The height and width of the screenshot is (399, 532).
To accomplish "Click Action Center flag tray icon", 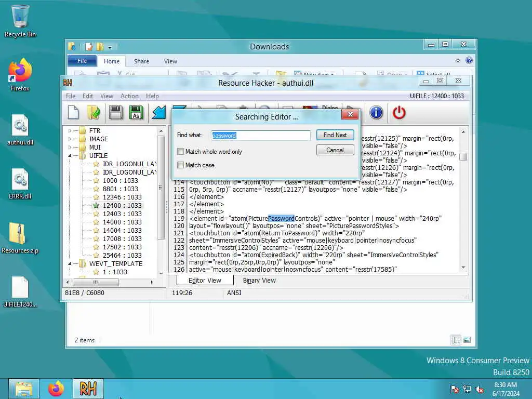I will coord(454,389).
